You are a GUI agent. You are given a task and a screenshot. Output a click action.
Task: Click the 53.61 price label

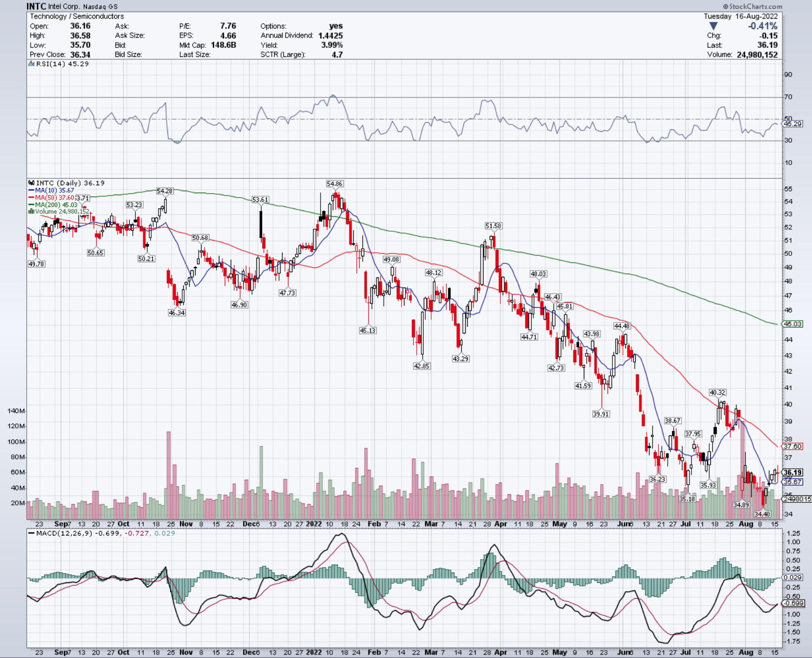coord(260,200)
